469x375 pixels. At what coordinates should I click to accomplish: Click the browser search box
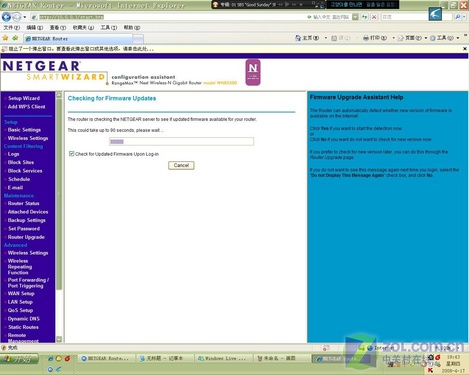pyautogui.click(x=405, y=17)
